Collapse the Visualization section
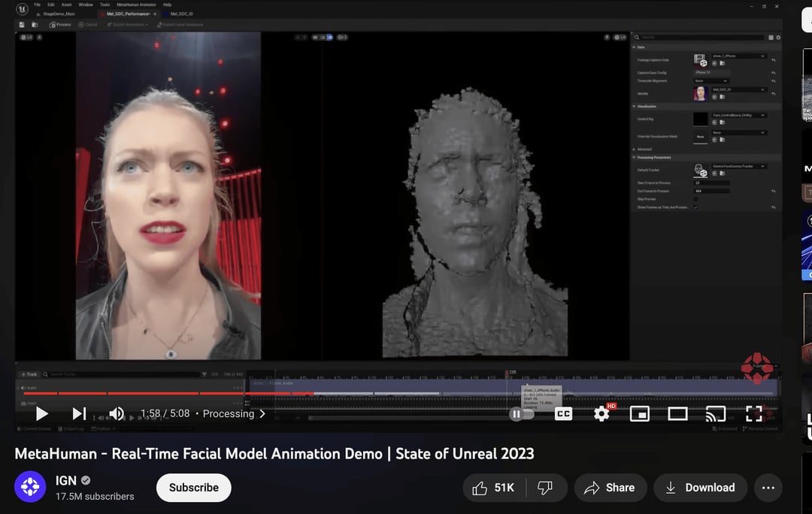 pyautogui.click(x=635, y=106)
